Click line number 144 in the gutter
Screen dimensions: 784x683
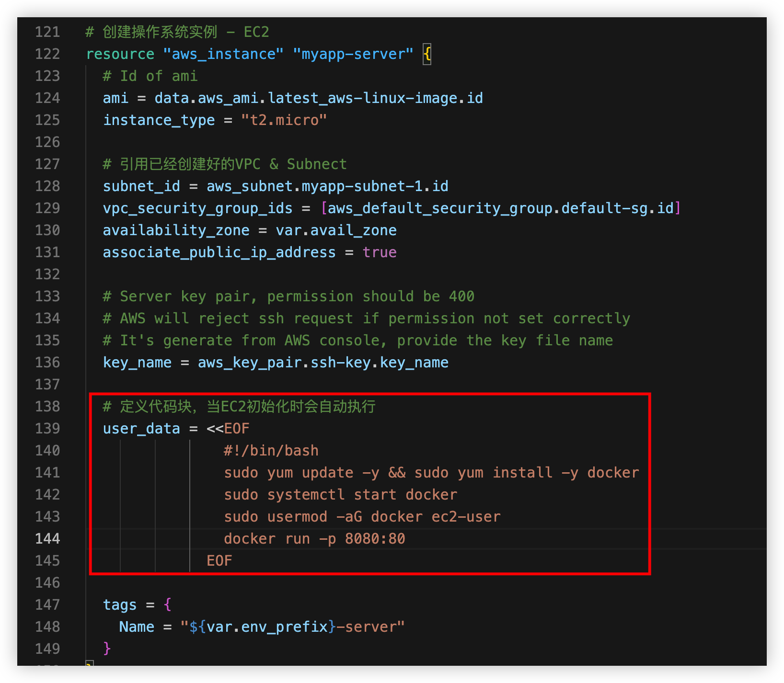[x=47, y=539]
